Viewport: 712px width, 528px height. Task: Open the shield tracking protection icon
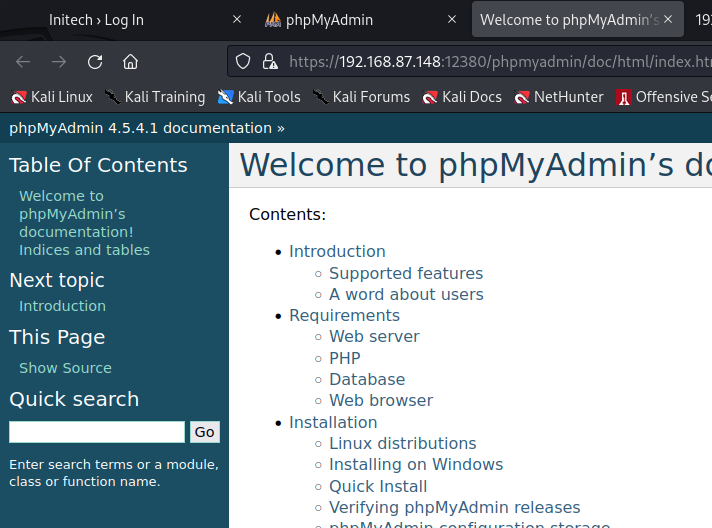(243, 61)
